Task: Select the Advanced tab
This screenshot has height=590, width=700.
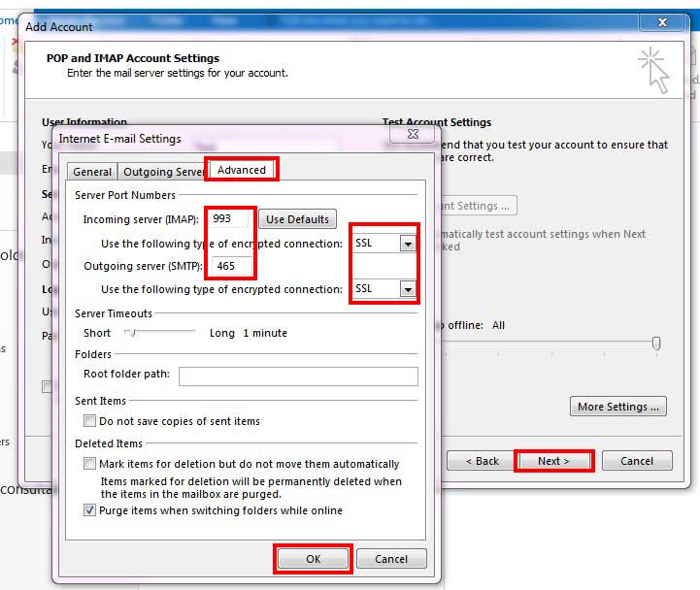Action: click(241, 170)
